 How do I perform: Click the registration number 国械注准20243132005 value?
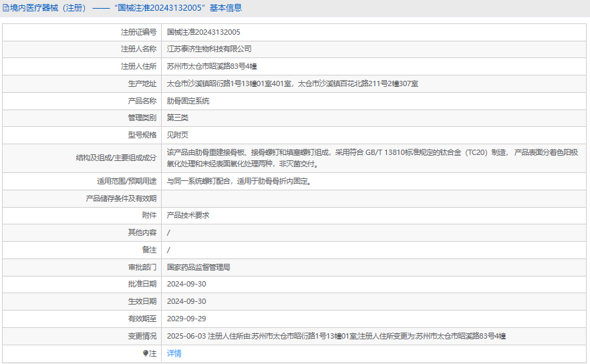[x=203, y=32]
